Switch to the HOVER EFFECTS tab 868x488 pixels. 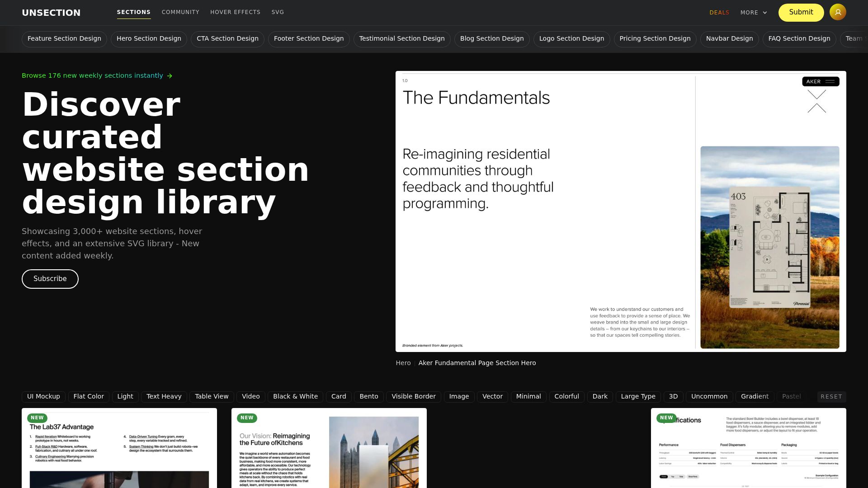[235, 12]
